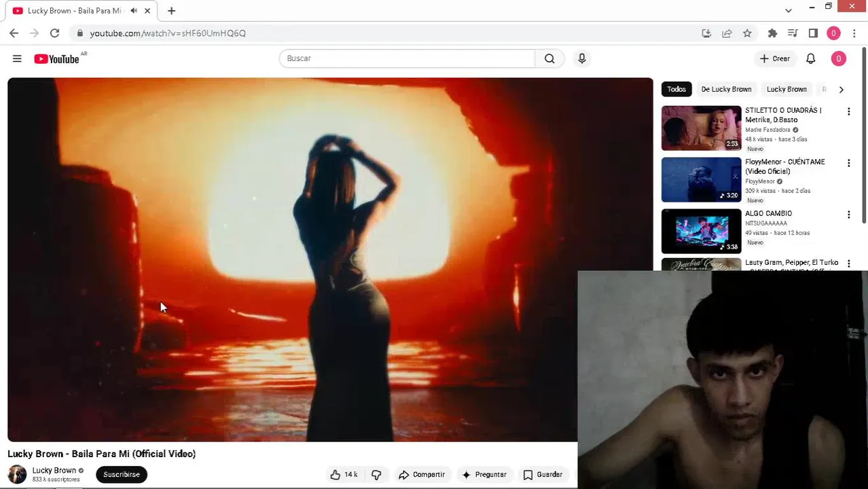This screenshot has height=489, width=868.
Task: Open the browser extensions puzzle icon
Action: (772, 33)
